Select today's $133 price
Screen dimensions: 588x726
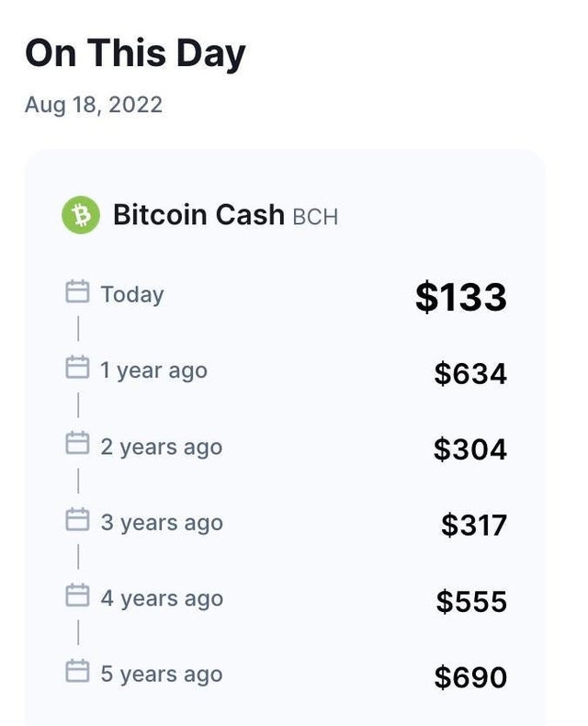tap(461, 297)
